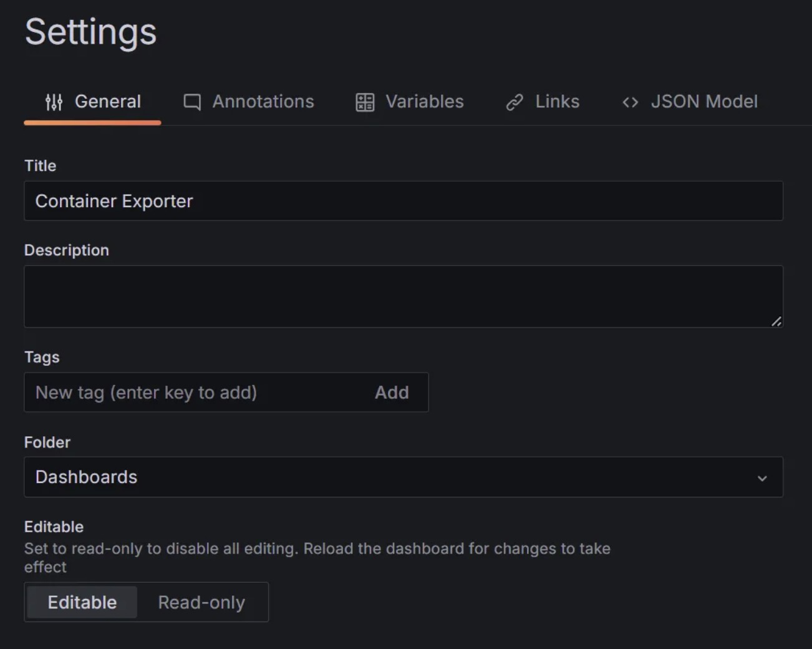Select the General tab label
Image resolution: width=812 pixels, height=649 pixels.
[x=107, y=102]
